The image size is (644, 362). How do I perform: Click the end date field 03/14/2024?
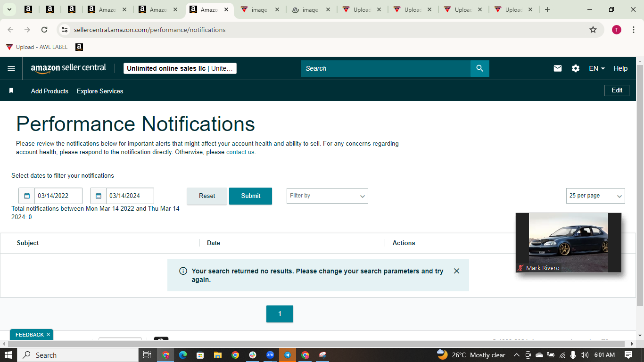coord(130,196)
